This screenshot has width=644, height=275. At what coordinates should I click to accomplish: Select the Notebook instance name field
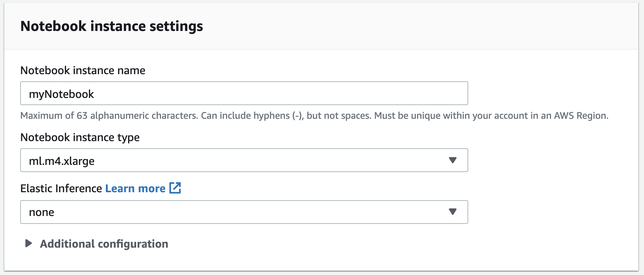coord(244,93)
